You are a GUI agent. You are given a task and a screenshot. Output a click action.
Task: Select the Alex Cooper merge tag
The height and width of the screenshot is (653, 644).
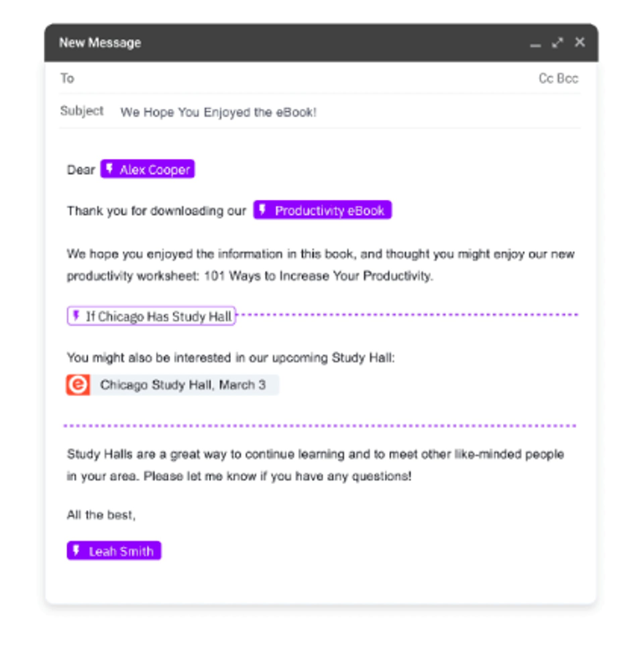pyautogui.click(x=155, y=169)
